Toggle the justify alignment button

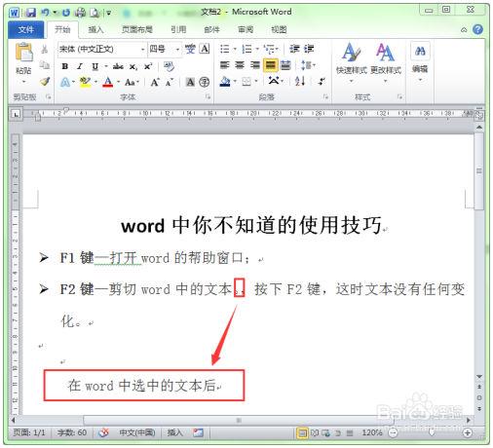[270, 65]
